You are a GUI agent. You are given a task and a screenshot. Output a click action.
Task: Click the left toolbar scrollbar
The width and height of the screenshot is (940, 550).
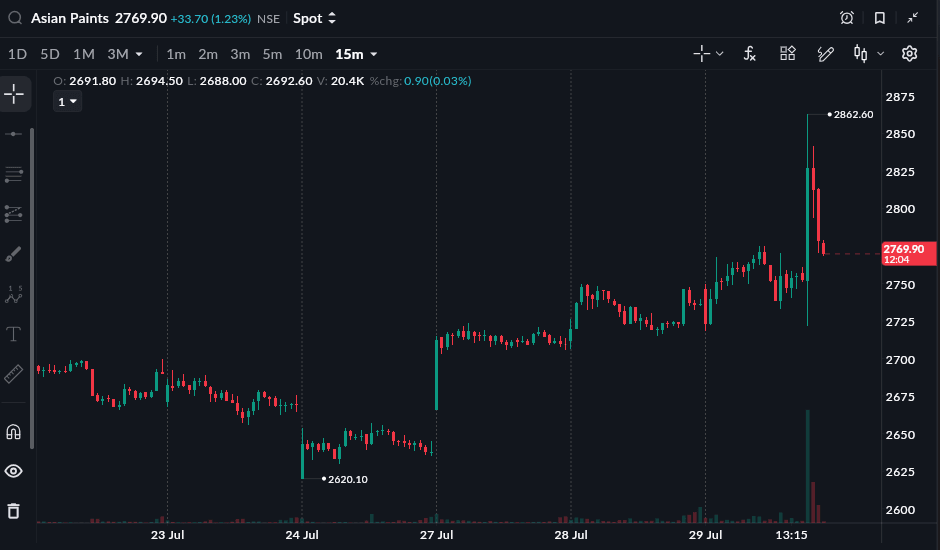coord(32,288)
